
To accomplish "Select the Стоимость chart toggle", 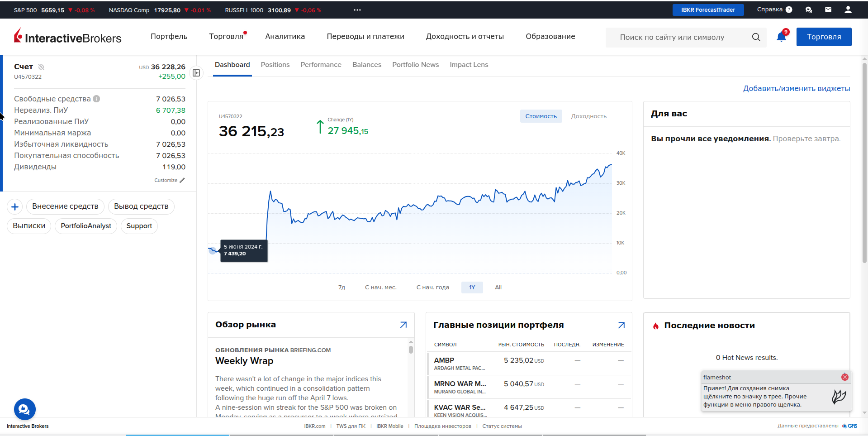I will (x=541, y=116).
